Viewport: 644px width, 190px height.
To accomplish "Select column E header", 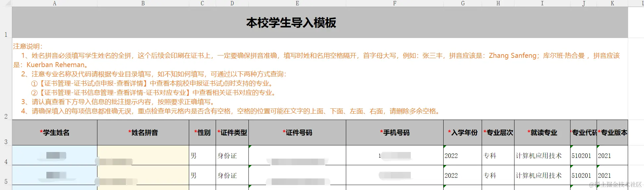I will 297,3.
